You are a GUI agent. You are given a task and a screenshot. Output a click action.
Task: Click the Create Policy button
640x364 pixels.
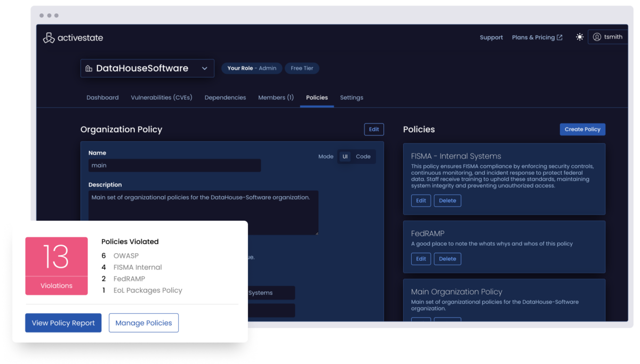(x=582, y=130)
